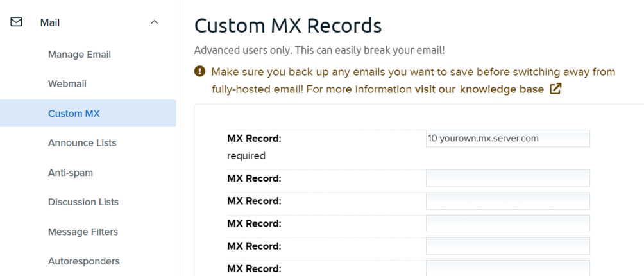Focus the fourth MX Record input

tap(507, 223)
